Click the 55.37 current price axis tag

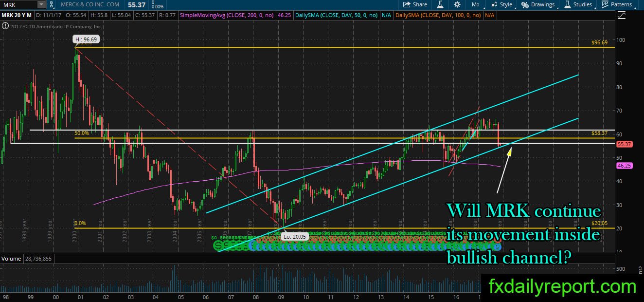click(624, 144)
